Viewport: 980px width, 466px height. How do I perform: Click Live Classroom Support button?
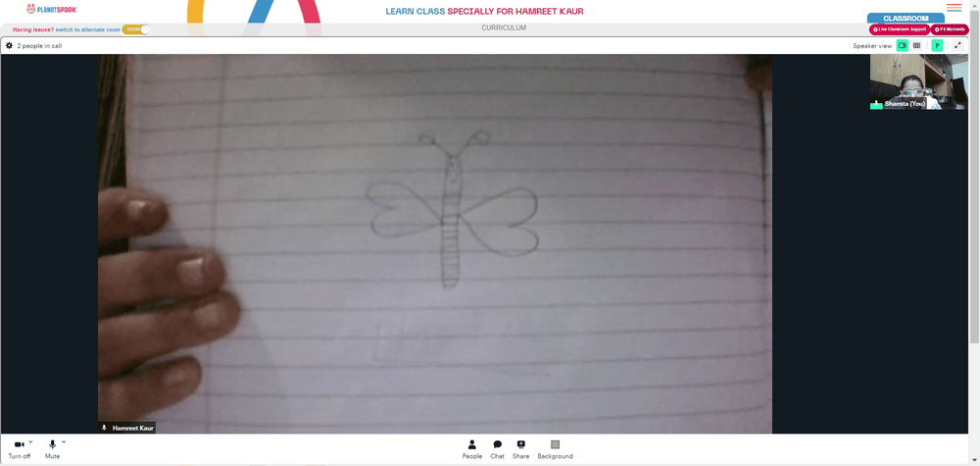[x=900, y=29]
